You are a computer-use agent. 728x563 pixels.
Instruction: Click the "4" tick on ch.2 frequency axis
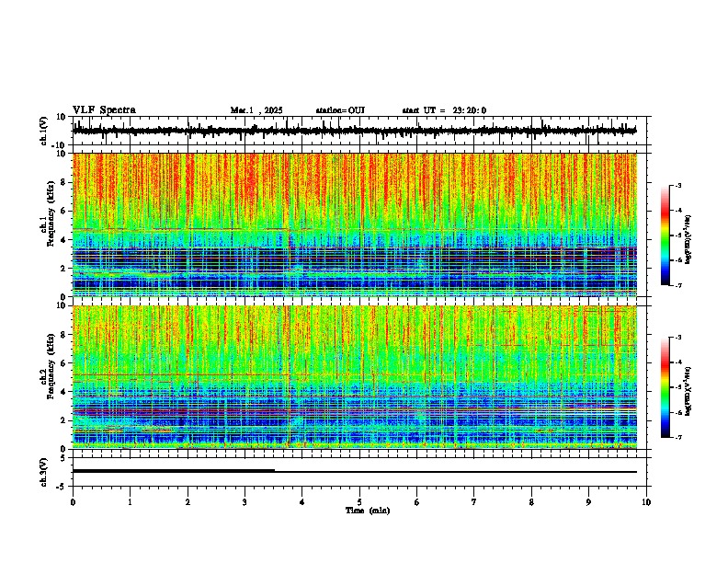coord(64,392)
